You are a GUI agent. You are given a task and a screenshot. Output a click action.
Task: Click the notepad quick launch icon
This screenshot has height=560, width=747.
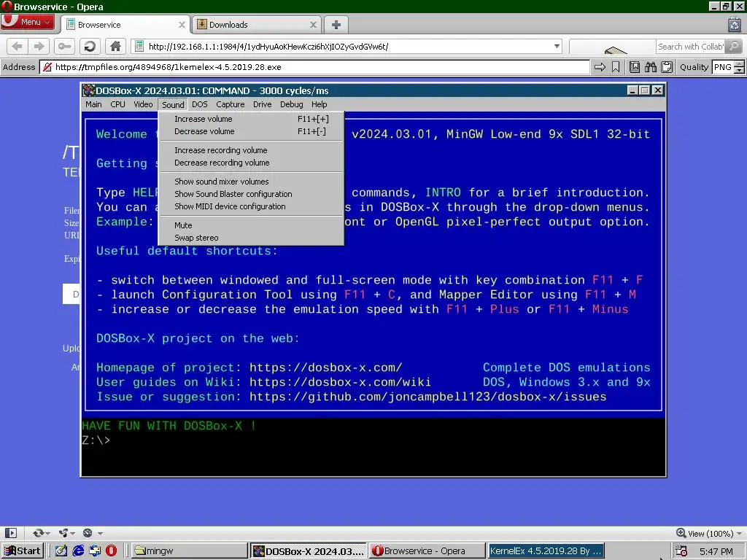61,551
